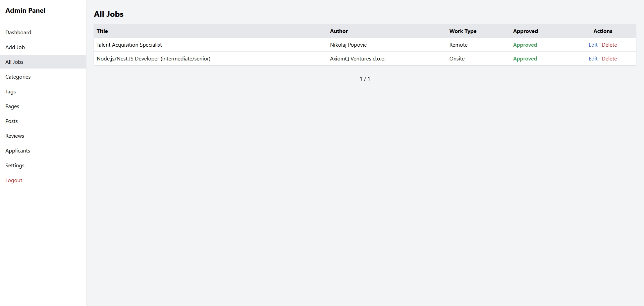
Task: Open Categories section
Action: click(18, 77)
